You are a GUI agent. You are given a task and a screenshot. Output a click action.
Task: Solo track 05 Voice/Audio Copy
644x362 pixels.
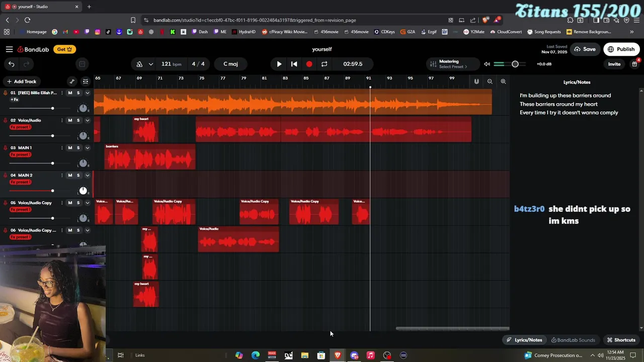78,203
